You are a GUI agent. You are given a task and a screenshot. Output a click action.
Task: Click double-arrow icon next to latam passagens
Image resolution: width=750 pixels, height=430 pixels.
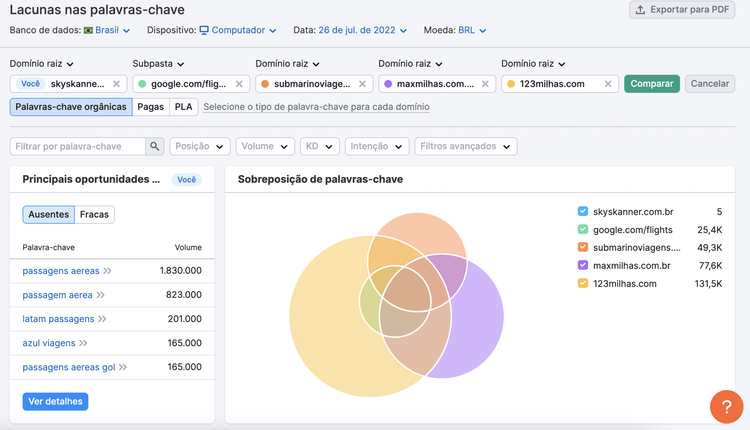tap(102, 319)
